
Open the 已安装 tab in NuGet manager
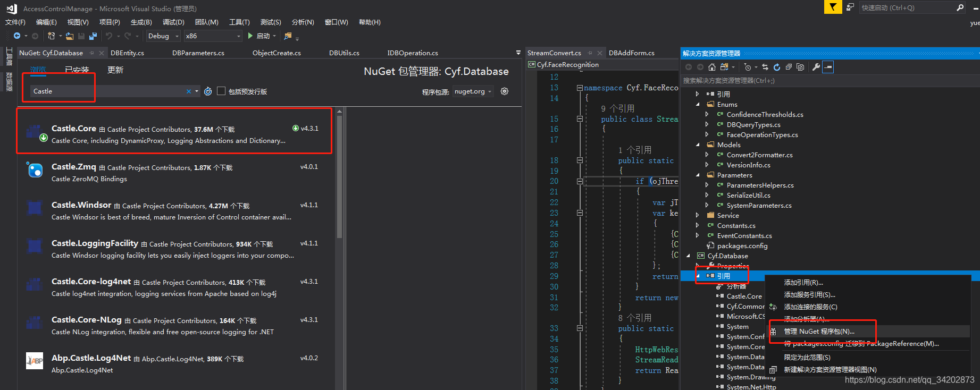tap(77, 70)
